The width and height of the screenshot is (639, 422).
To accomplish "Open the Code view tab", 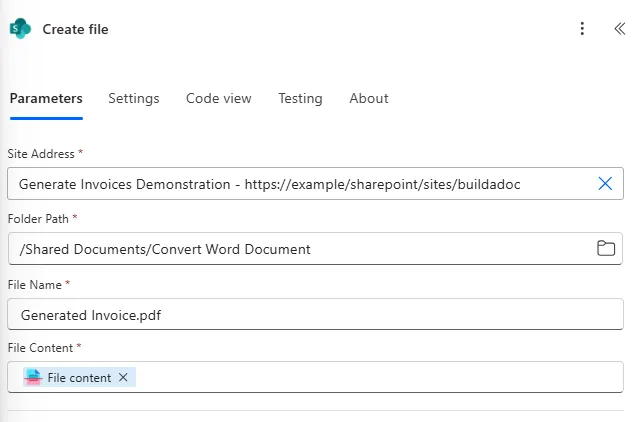I will 218,99.
